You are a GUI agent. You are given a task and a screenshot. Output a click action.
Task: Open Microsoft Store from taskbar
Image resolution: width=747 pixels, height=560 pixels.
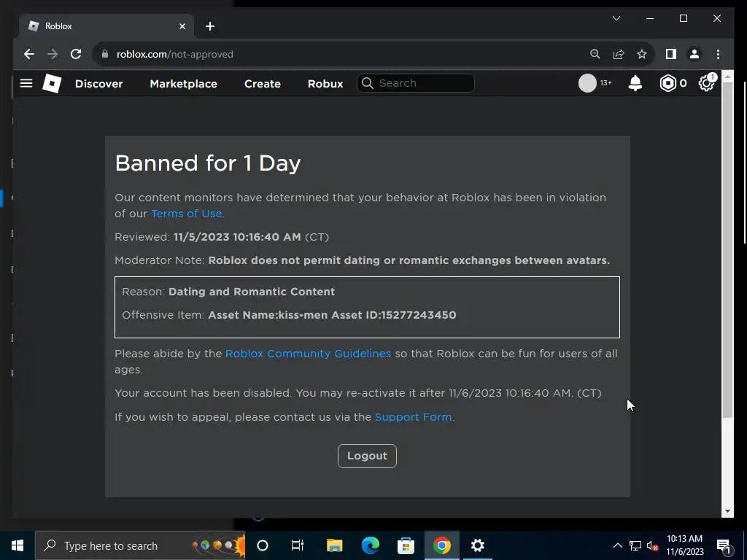pyautogui.click(x=406, y=545)
